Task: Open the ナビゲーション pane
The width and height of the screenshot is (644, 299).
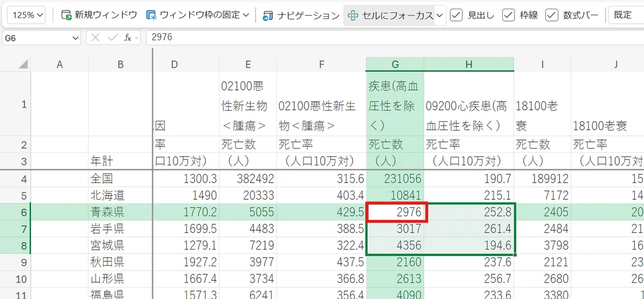Action: pyautogui.click(x=301, y=15)
